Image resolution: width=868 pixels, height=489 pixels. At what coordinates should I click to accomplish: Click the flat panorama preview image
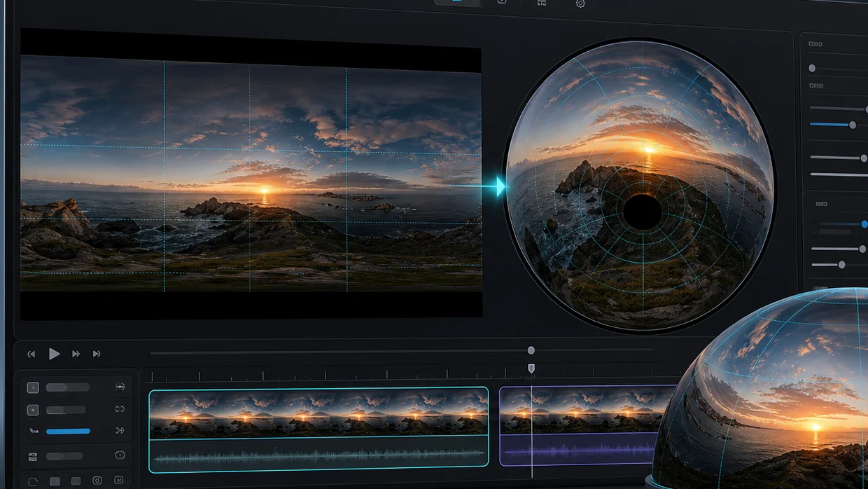coord(251,174)
